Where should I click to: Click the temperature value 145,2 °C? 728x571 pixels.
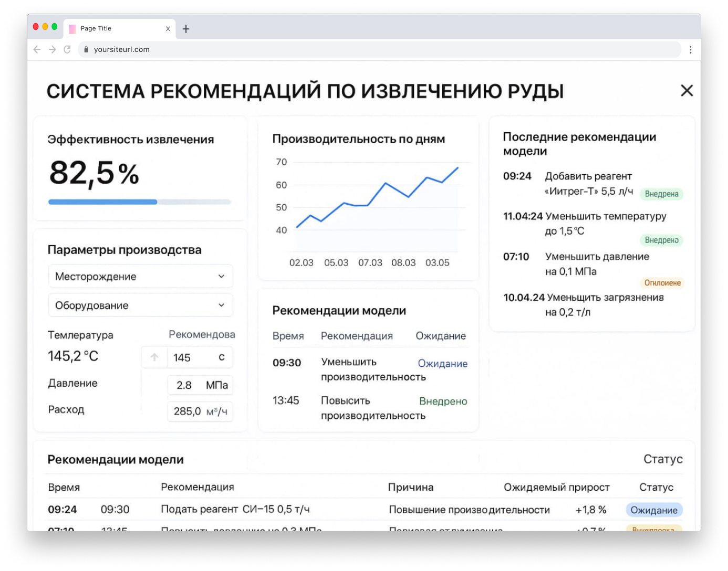[x=73, y=356]
